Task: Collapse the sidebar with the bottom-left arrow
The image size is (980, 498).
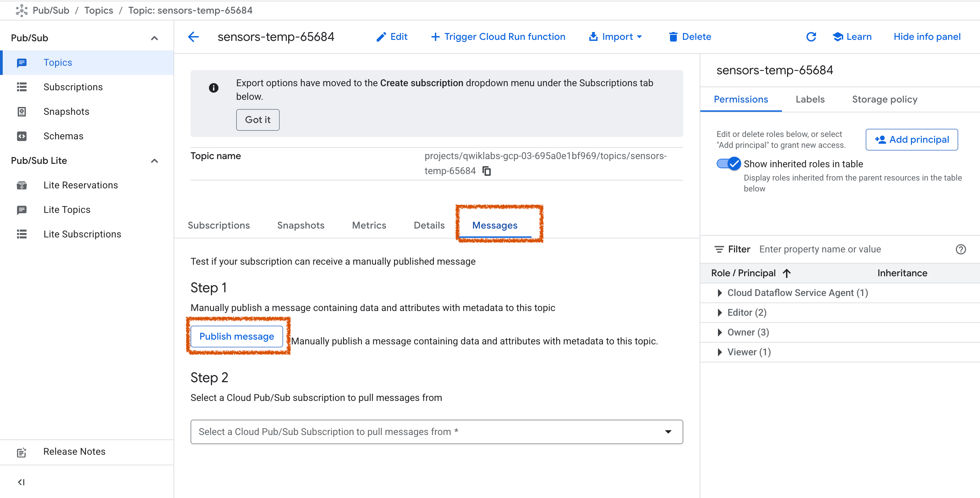Action: (x=21, y=482)
